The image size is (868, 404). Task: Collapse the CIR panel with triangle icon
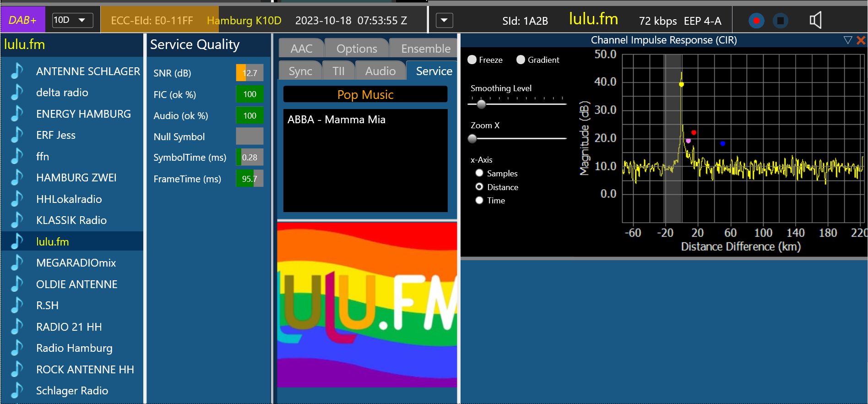click(x=848, y=40)
